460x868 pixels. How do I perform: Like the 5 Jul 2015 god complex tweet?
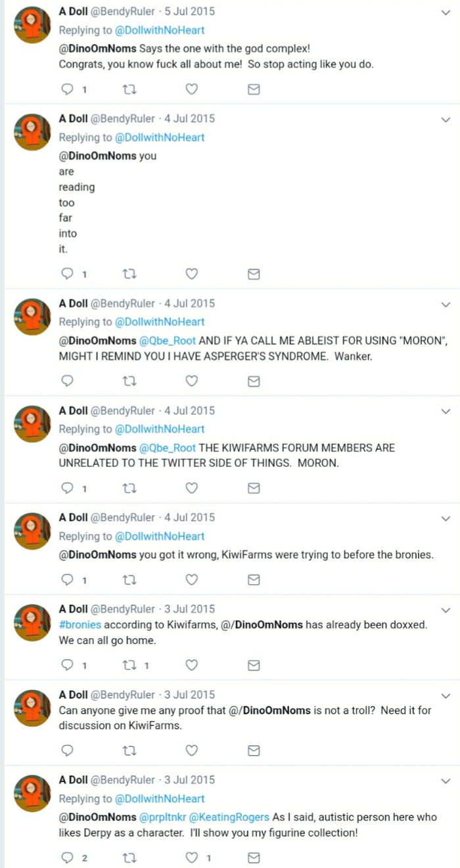pos(191,89)
